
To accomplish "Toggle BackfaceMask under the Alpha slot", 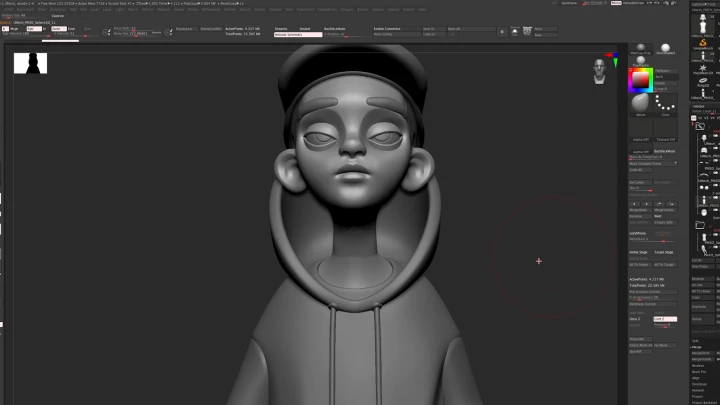I will (665, 151).
